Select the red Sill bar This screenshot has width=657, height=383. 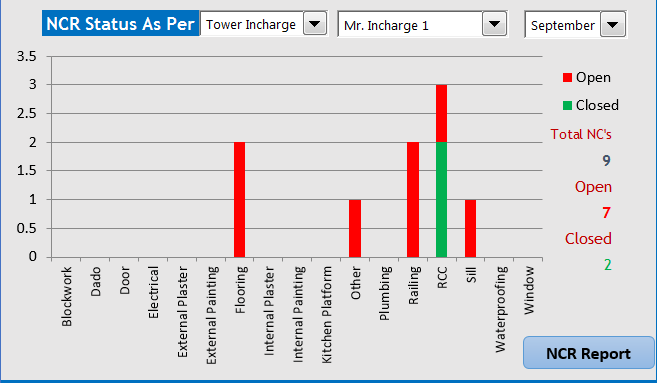(470, 228)
